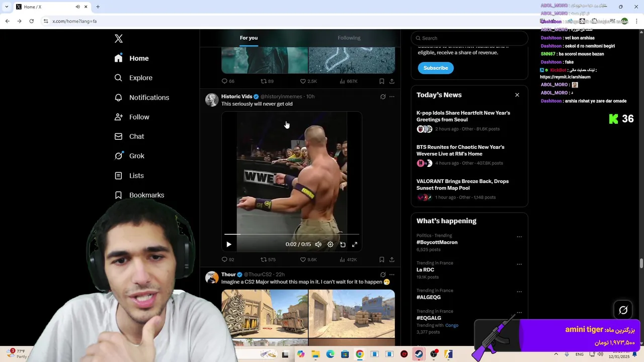Viewport: 644px width, 362px height.
Task: Play the Historic Vids video
Action: point(229,244)
